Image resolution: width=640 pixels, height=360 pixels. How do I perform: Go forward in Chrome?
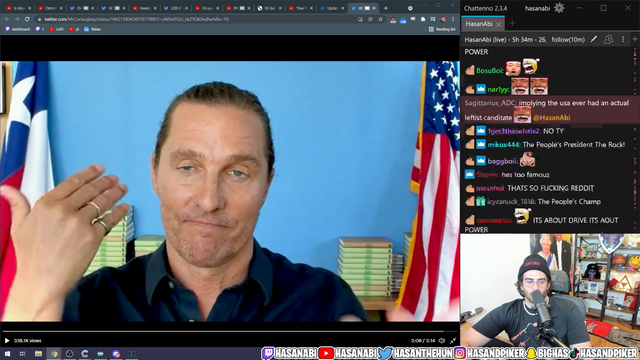click(17, 19)
